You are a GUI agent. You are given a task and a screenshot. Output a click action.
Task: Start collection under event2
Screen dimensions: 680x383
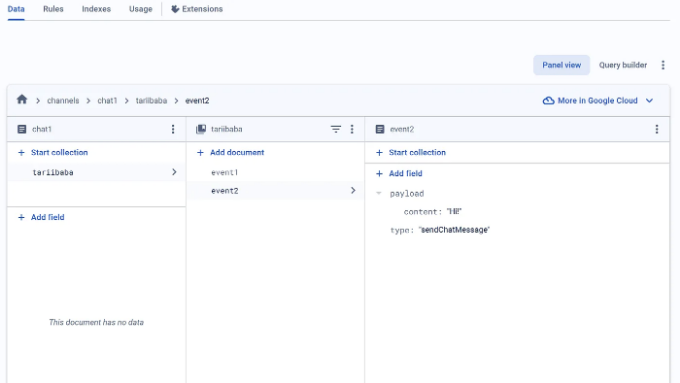coord(417,153)
